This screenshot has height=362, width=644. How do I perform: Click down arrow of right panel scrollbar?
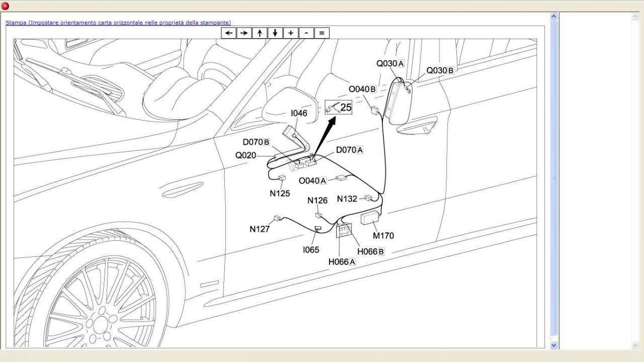(x=635, y=345)
